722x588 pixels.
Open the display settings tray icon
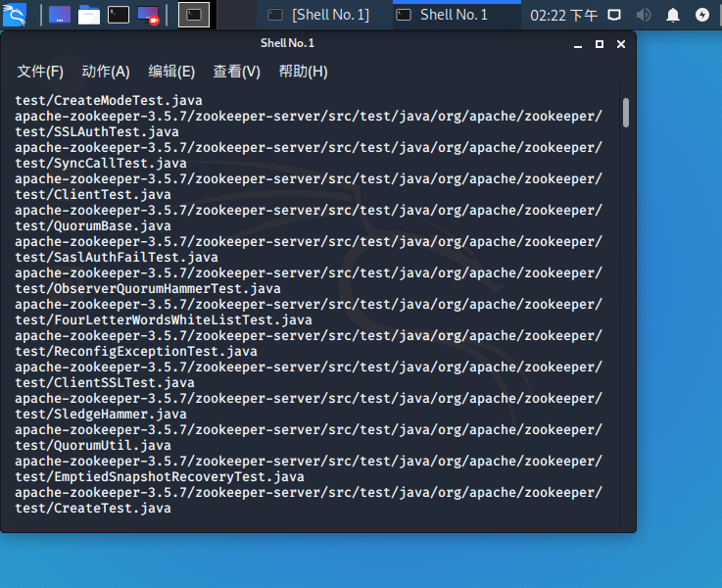pos(614,16)
